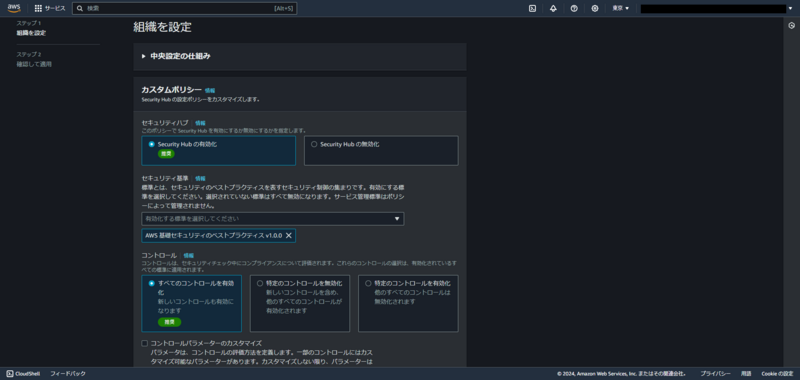This screenshot has width=800, height=380.
Task: Expand the 中央設定の仕組み section
Action: click(x=176, y=56)
